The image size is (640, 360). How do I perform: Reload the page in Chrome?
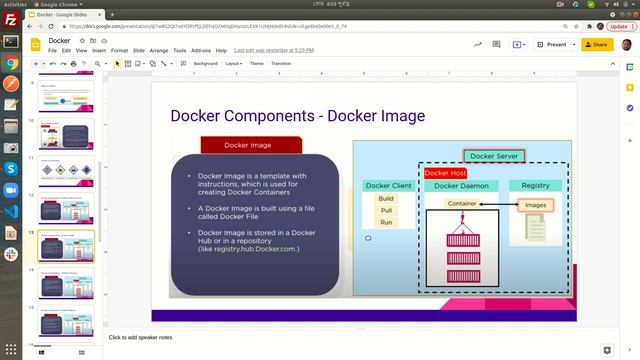(x=51, y=26)
